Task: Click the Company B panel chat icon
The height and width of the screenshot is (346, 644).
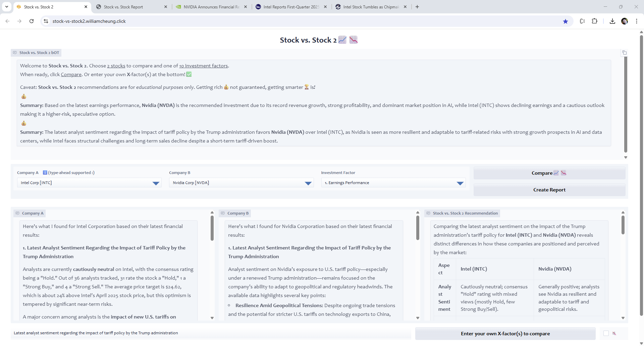Action: 223,213
